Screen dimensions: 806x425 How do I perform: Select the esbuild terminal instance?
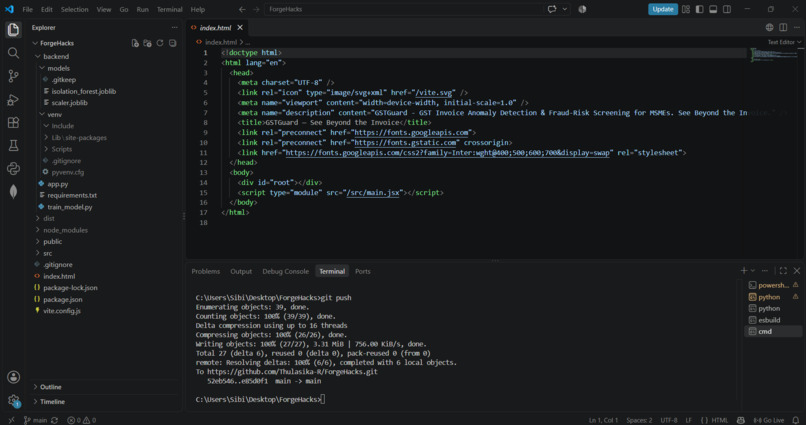[x=773, y=320]
